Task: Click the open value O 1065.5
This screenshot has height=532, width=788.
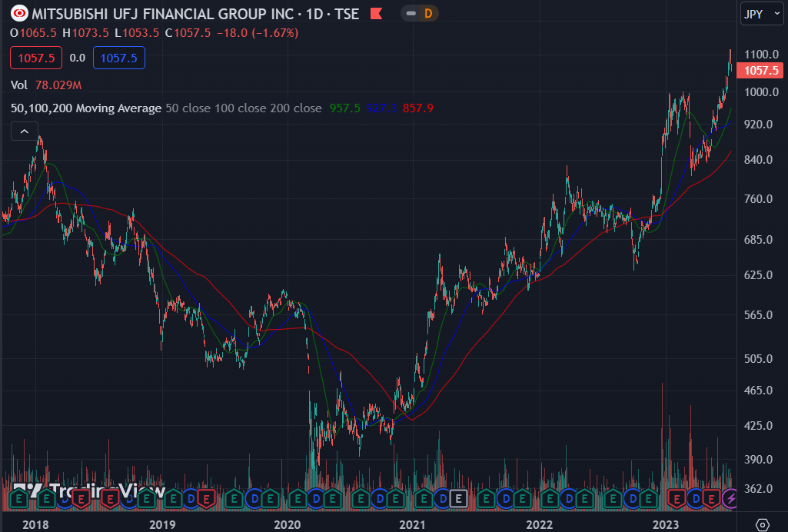Action: pyautogui.click(x=33, y=32)
